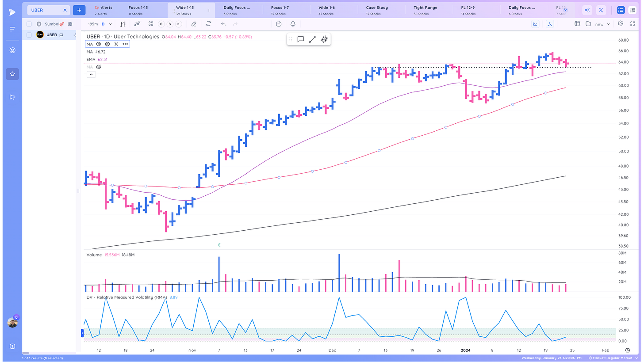Open the starred watchlists icon in the sidebar
The image size is (644, 362).
point(12,74)
